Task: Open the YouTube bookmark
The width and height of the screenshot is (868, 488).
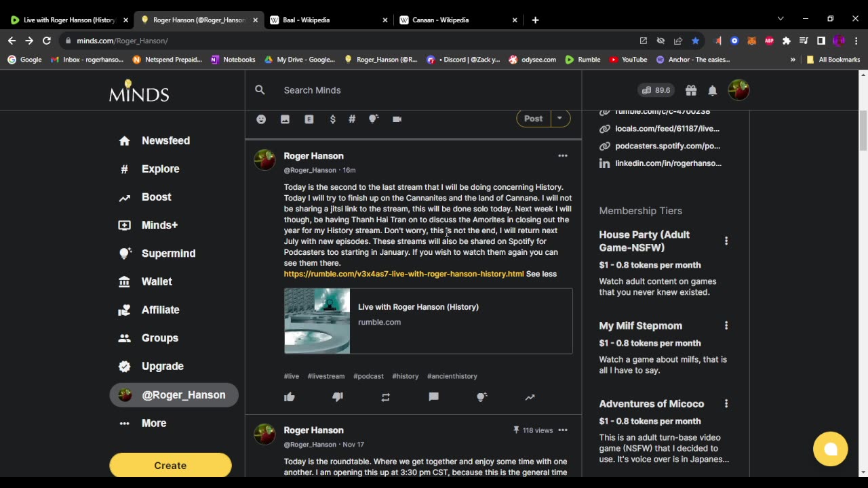Action: point(628,60)
